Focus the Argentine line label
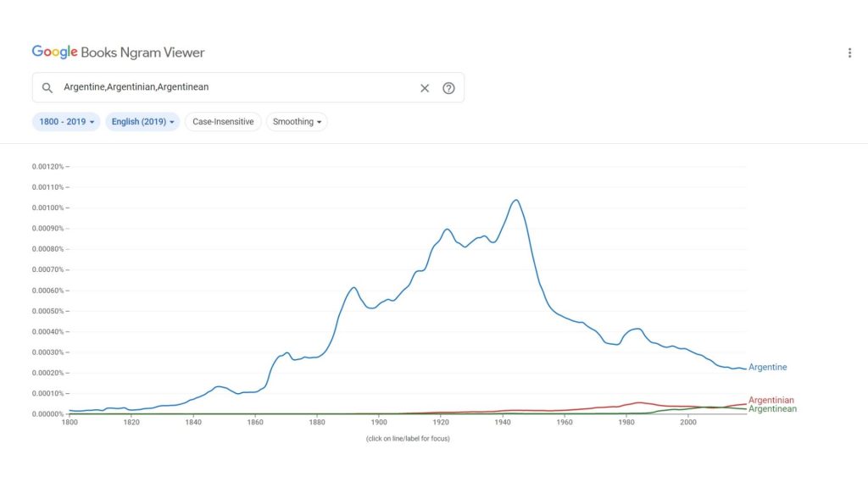Image resolution: width=868 pixels, height=488 pixels. (x=767, y=368)
